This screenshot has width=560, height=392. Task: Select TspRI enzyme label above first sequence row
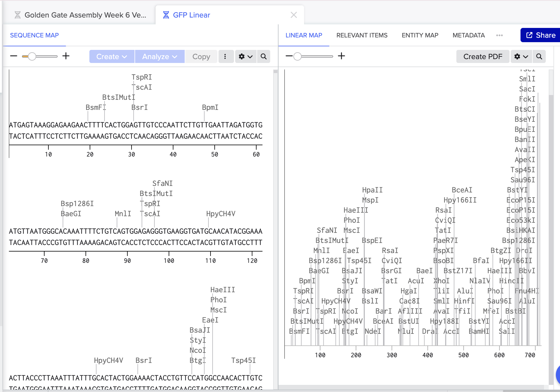point(142,77)
